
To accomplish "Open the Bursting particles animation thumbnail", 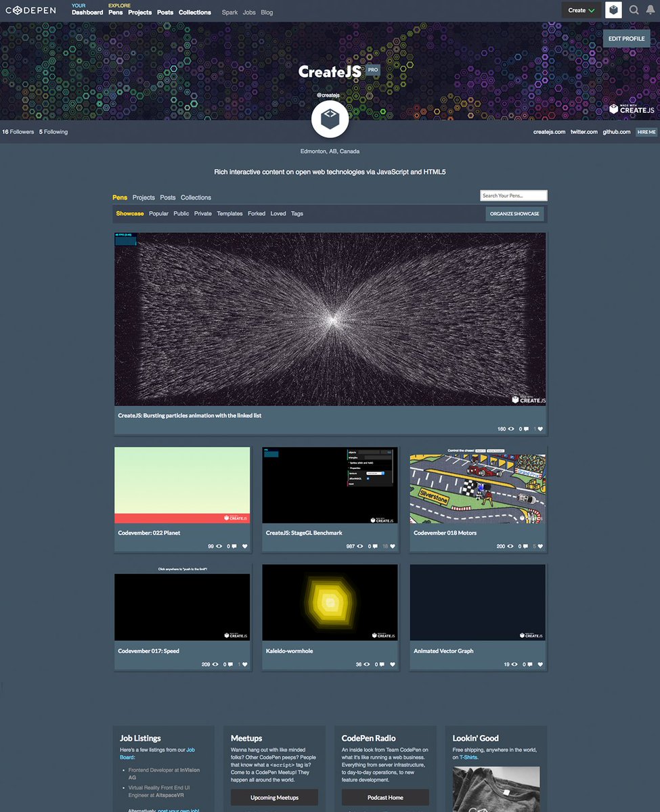I will (330, 319).
